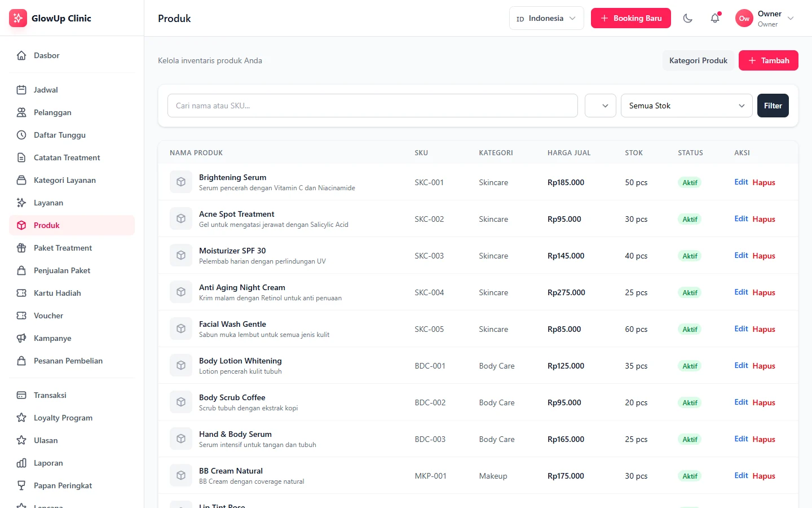Click the Paket Treatment gift icon
This screenshot has height=508, width=812.
(21, 248)
